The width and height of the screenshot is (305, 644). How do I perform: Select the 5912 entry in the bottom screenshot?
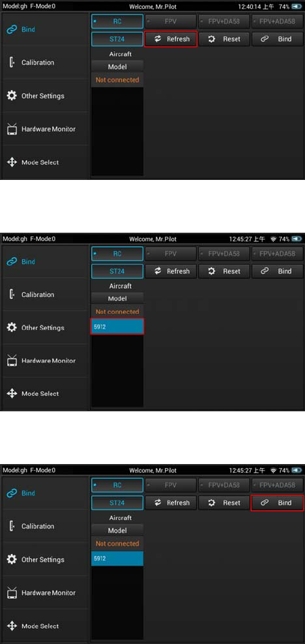point(118,559)
